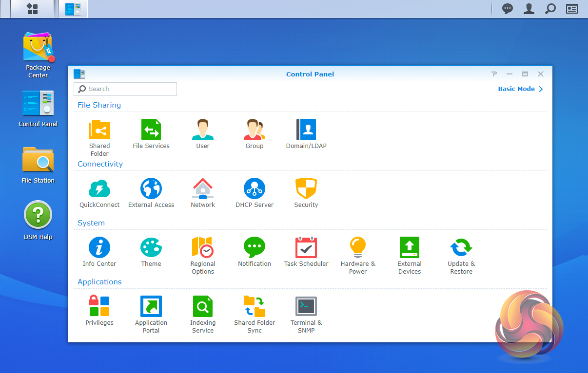The height and width of the screenshot is (373, 588).
Task: Open the taskbar search magnifier
Action: [550, 9]
